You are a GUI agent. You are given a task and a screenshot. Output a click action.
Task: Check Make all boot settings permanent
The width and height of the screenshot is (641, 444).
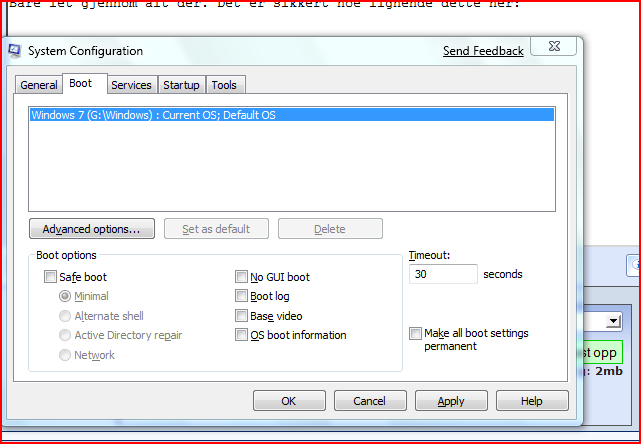point(415,334)
